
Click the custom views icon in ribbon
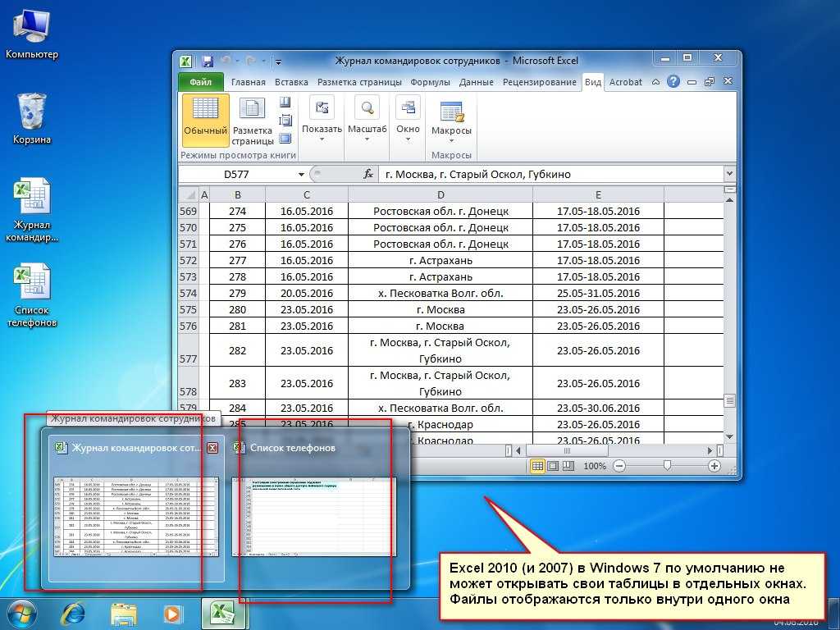(x=285, y=120)
